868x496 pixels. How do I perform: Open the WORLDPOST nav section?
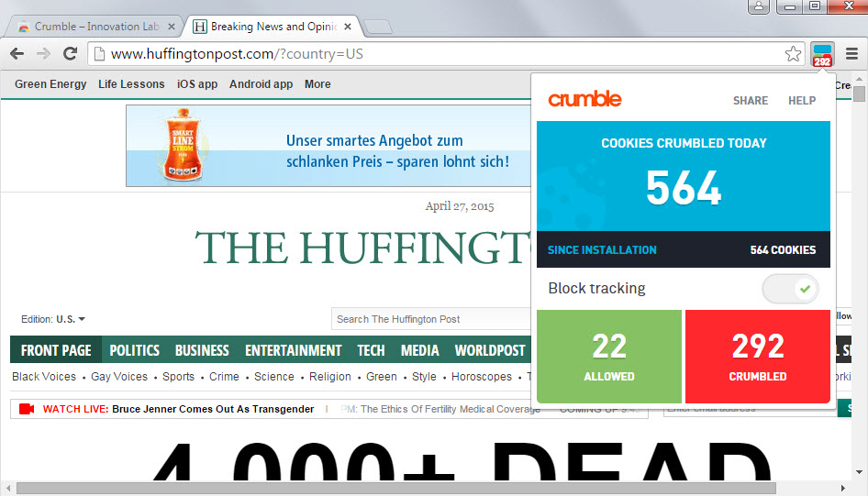click(490, 350)
